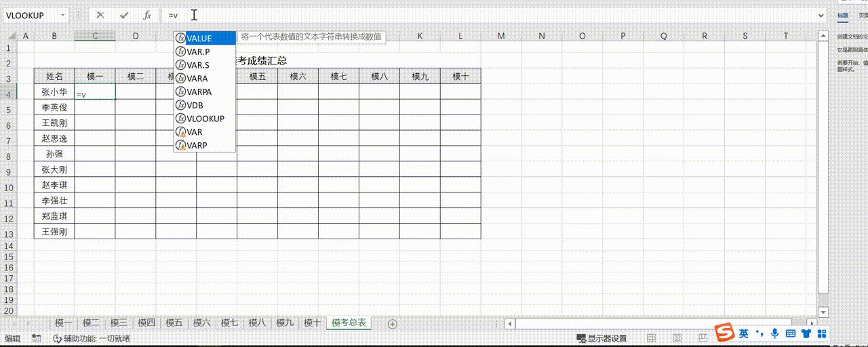Switch to sheet tab 模十

[312, 323]
